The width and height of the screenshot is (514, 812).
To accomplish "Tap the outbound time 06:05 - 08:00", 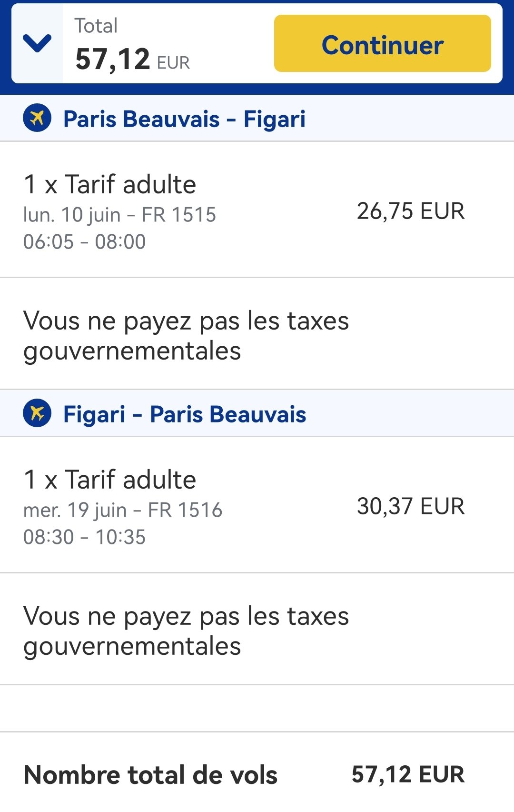I will (85, 242).
